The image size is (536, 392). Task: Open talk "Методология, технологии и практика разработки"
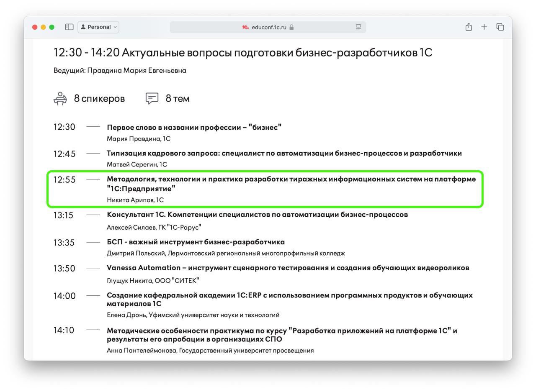click(x=291, y=184)
